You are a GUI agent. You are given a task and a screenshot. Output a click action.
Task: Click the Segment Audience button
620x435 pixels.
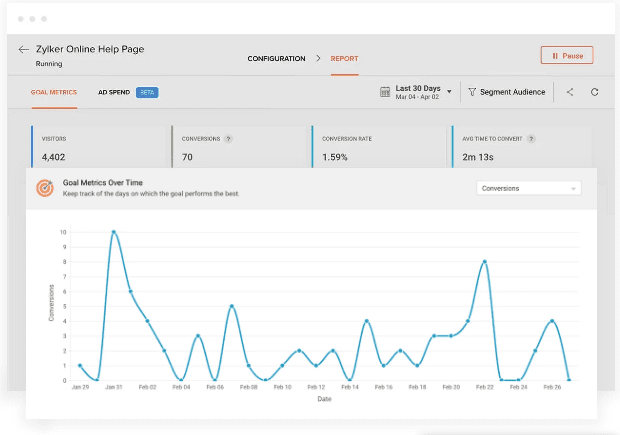pos(512,92)
